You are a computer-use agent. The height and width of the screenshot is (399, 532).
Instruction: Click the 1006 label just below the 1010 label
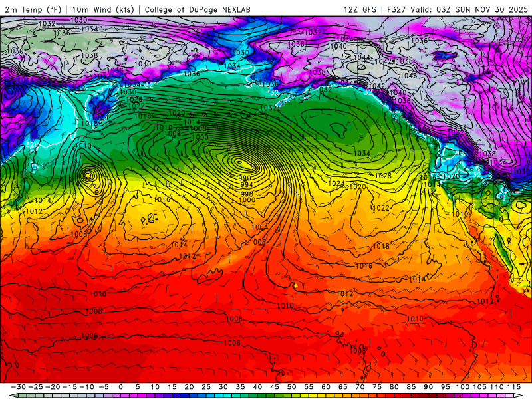tap(173, 134)
